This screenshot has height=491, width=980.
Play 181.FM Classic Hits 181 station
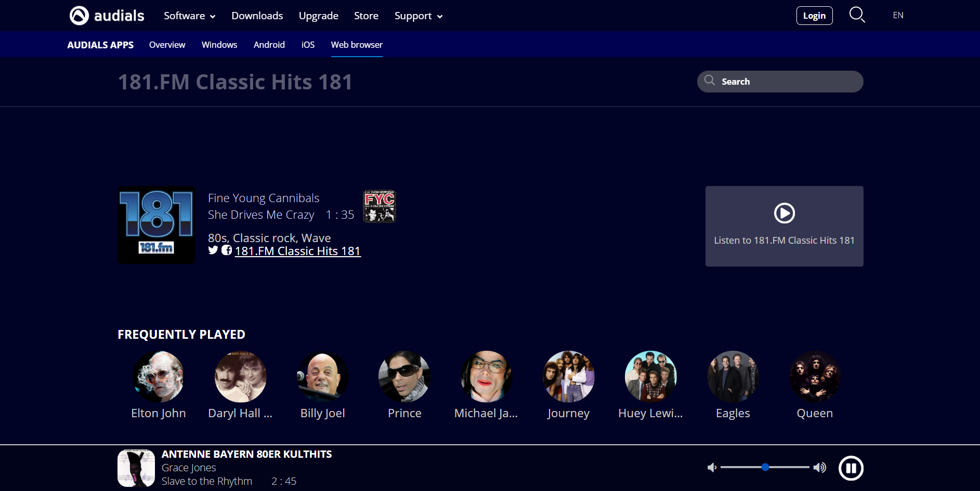[x=784, y=214]
